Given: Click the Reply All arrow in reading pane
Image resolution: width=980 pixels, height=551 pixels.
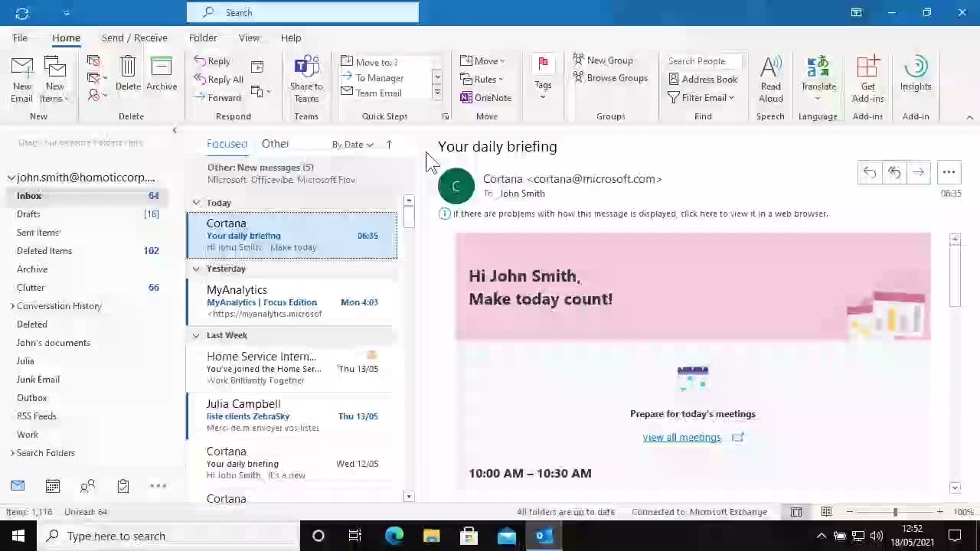Looking at the screenshot, I should click(893, 172).
